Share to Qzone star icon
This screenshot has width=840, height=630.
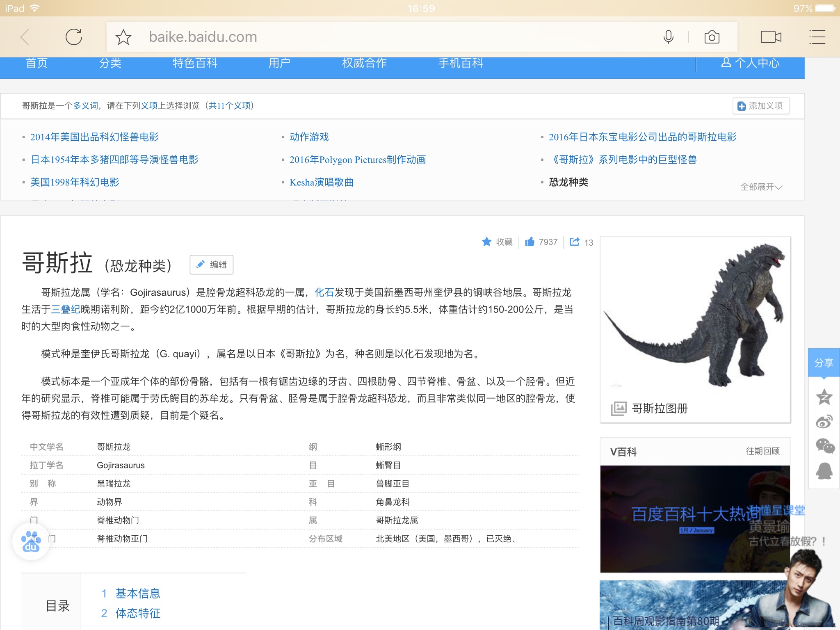tap(824, 397)
